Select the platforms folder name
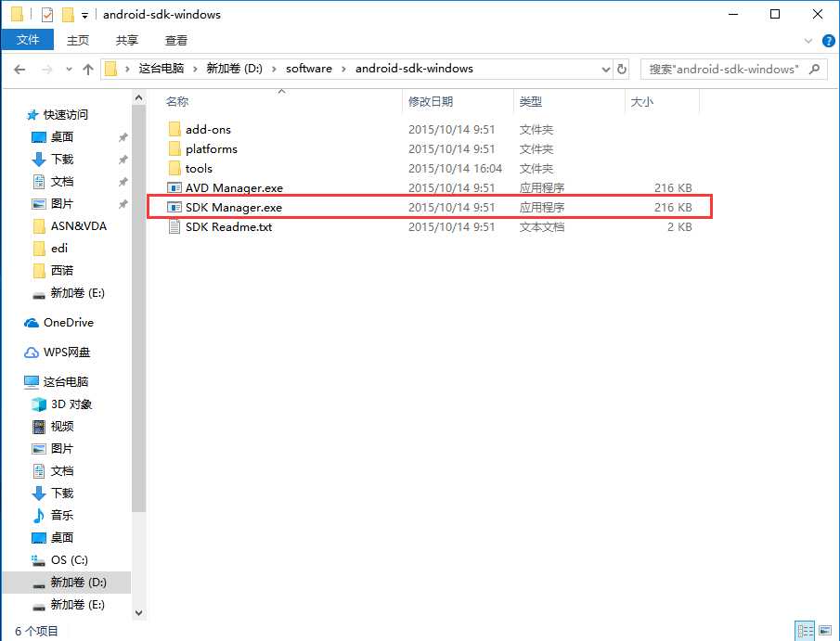The height and width of the screenshot is (641, 840). pyautogui.click(x=212, y=148)
